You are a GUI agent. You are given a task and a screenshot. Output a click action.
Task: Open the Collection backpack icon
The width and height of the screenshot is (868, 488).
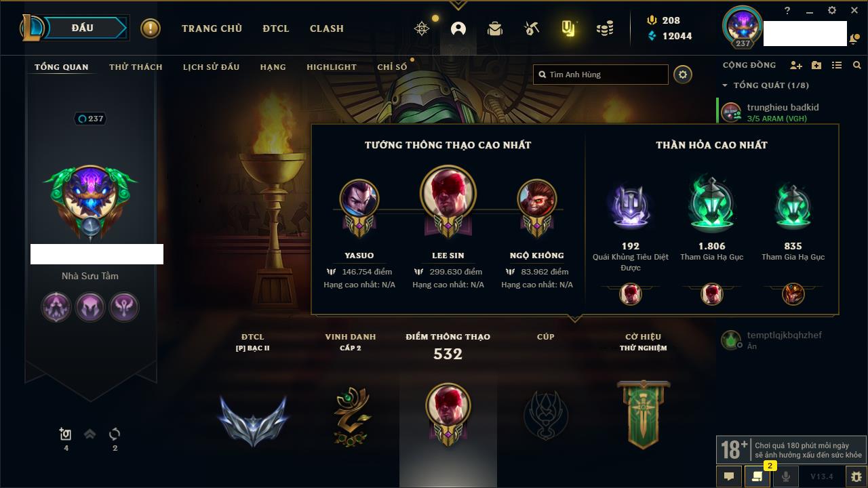[495, 28]
